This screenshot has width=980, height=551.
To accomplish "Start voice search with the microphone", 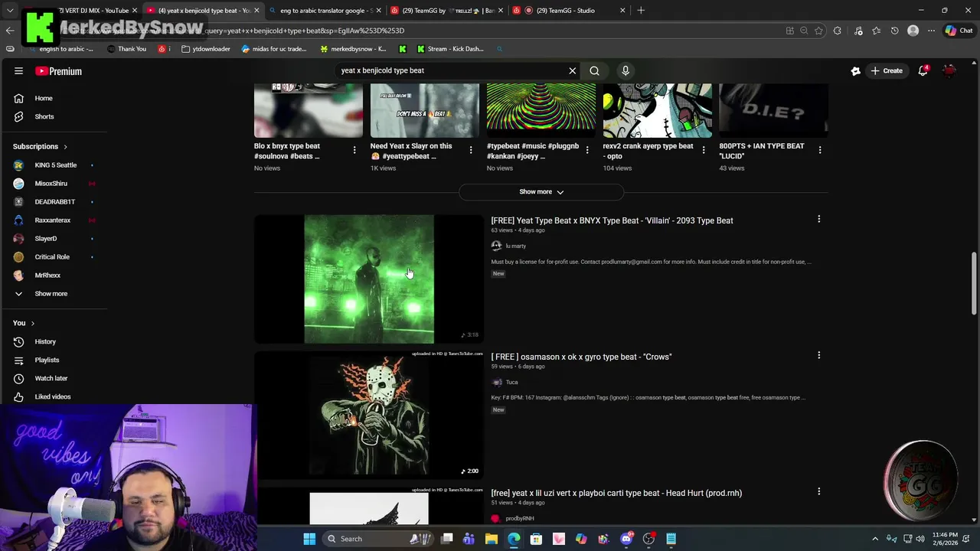I will point(626,70).
